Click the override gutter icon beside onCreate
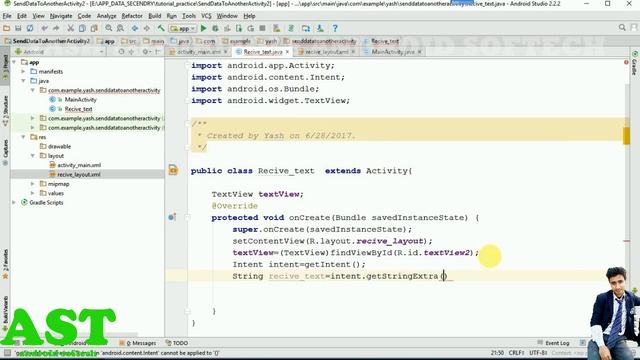 click(172, 217)
